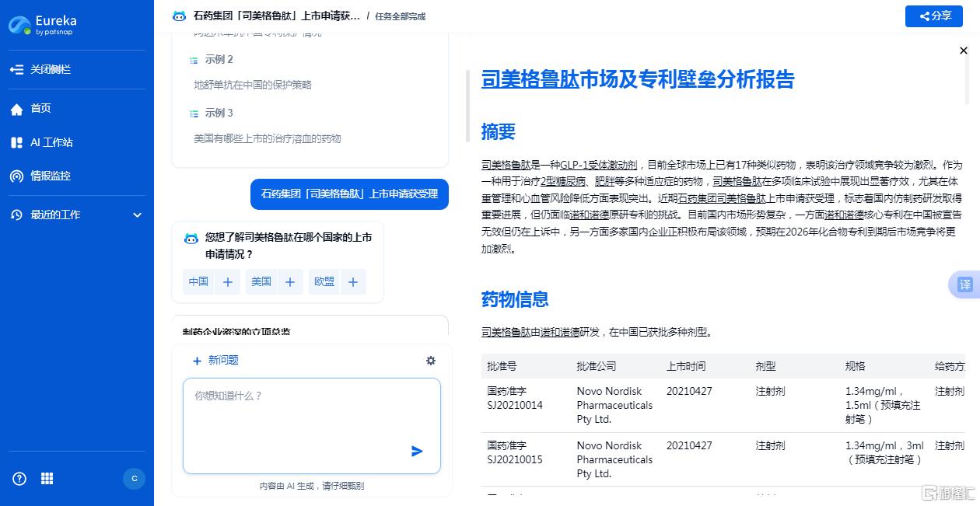The height and width of the screenshot is (506, 980).
Task: Click the user message bubble 石药集团「司美格鲁肽」上市申请获受理
Action: point(349,194)
